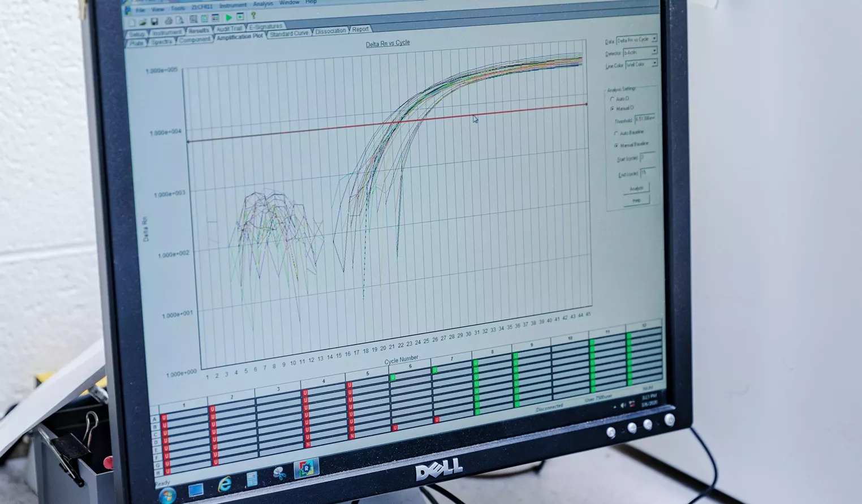Select plate row header H
Image resolution: width=862 pixels, height=504 pixels.
tap(158, 472)
